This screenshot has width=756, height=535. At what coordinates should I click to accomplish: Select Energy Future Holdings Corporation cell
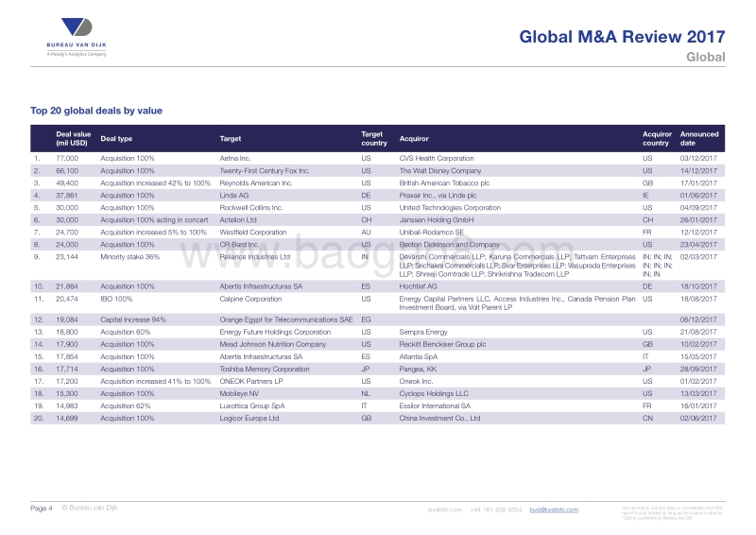(275, 332)
